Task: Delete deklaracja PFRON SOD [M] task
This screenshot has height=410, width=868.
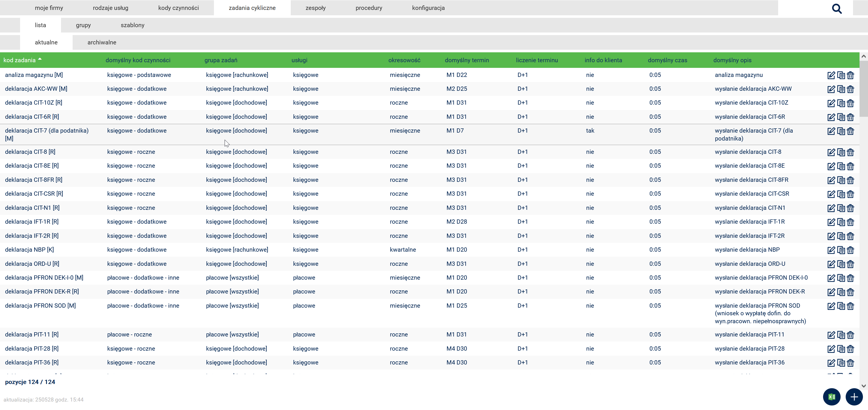Action: [x=850, y=306]
